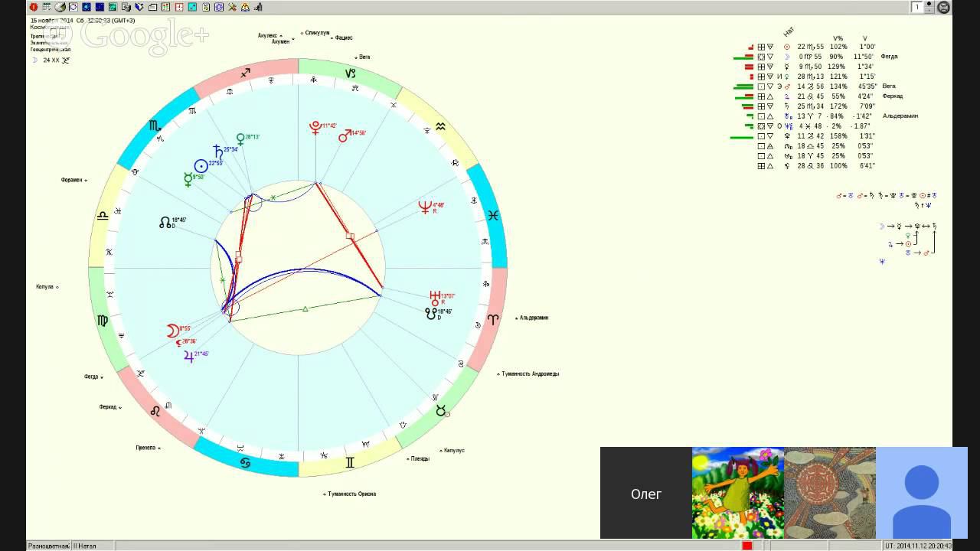Select the blue default avatar participant thumbnail
Viewport: 980px width, 551px height.
[922, 493]
